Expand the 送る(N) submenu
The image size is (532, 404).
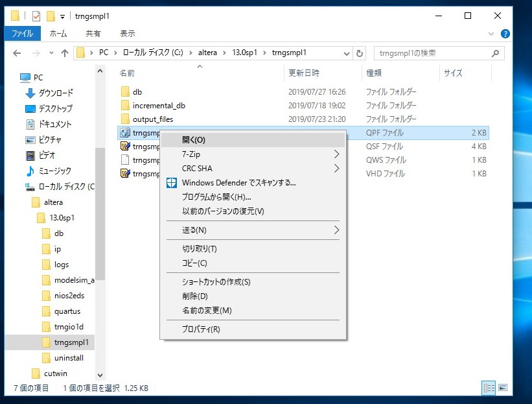pos(336,230)
